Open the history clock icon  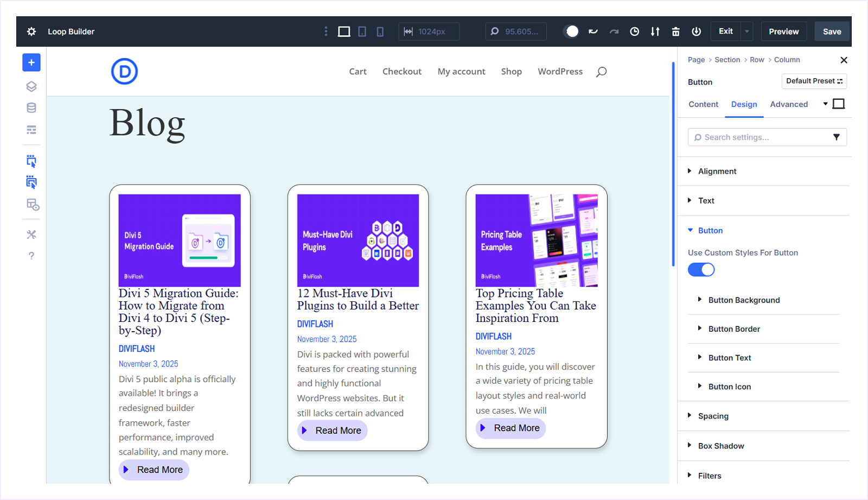pos(634,31)
